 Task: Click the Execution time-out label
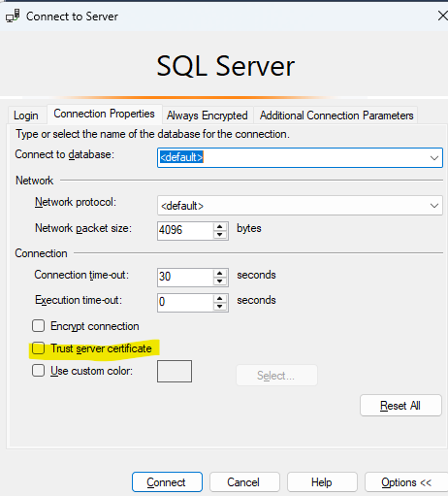click(79, 300)
